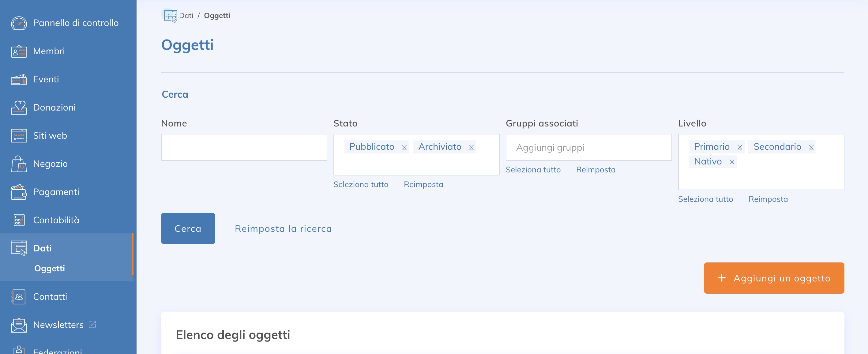Click Reimposta under Stato
This screenshot has height=354, width=868.
point(423,184)
